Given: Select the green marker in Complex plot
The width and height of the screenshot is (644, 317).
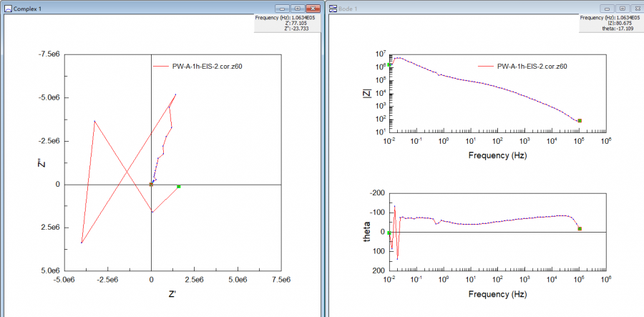Looking at the screenshot, I should [x=178, y=187].
